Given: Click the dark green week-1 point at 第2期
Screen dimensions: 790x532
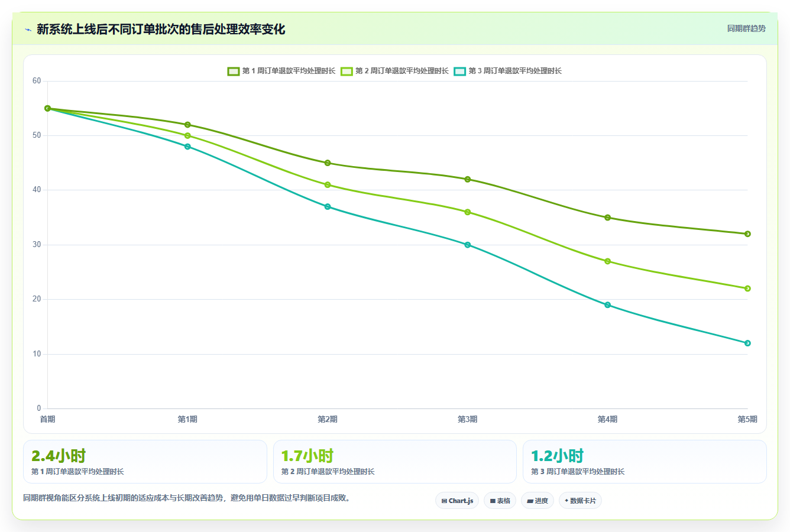Looking at the screenshot, I should click(x=328, y=163).
